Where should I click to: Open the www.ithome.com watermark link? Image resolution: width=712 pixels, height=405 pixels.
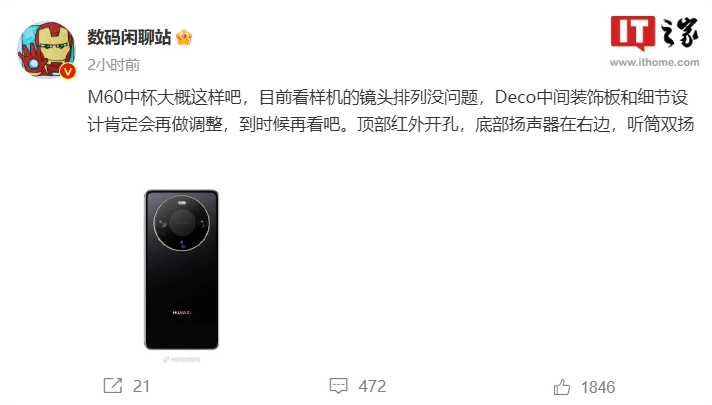[x=654, y=62]
